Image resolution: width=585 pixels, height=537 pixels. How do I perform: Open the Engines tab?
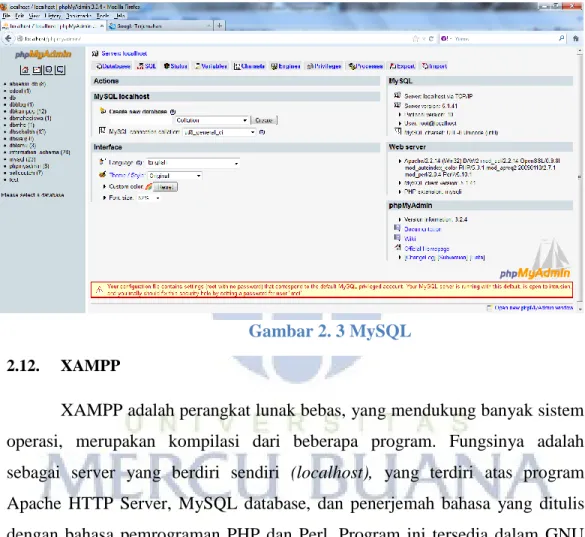(x=285, y=66)
